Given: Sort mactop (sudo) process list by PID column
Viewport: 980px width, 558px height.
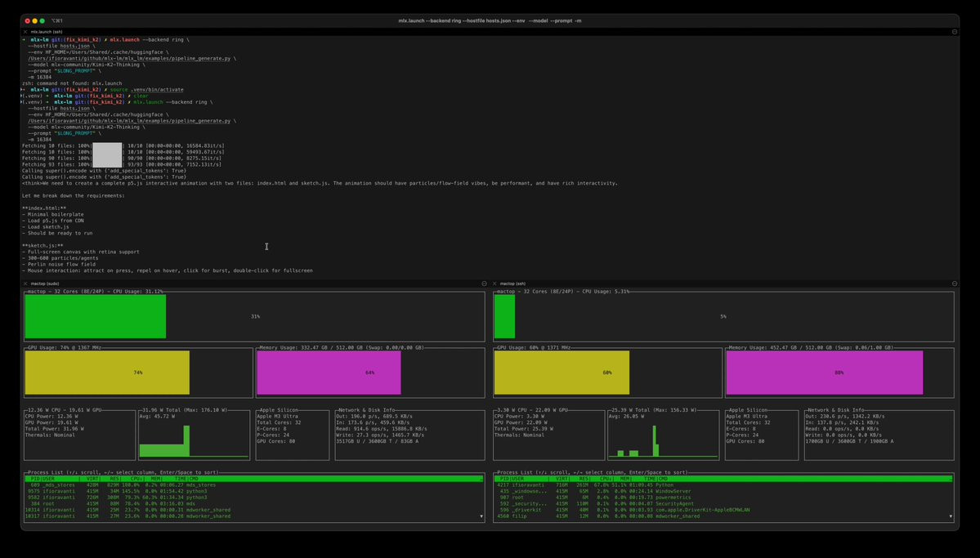Looking at the screenshot, I should (35, 479).
